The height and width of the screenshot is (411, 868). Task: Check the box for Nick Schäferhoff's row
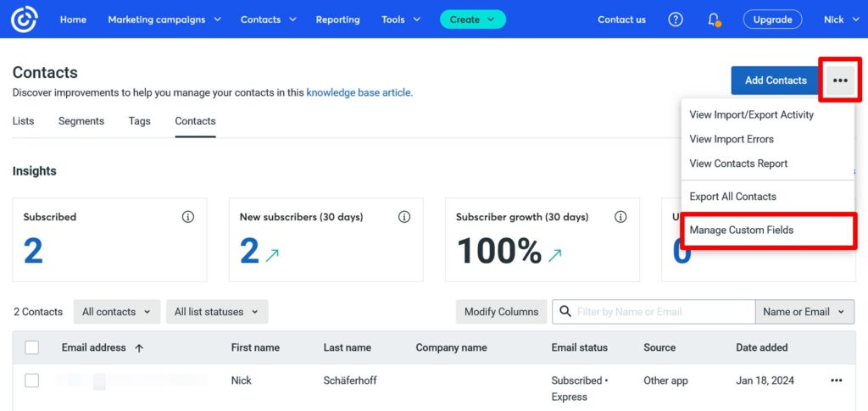[x=32, y=380]
